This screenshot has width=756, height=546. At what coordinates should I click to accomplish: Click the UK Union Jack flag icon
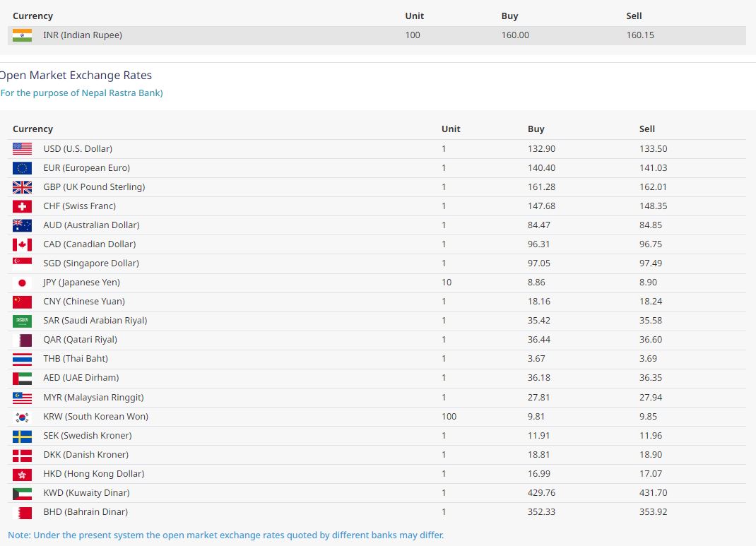22,187
